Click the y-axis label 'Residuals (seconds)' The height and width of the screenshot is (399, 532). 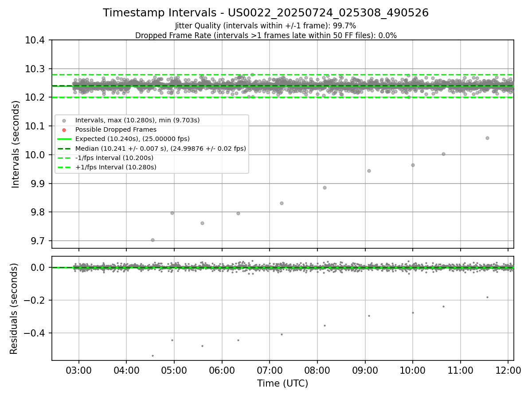point(14,309)
